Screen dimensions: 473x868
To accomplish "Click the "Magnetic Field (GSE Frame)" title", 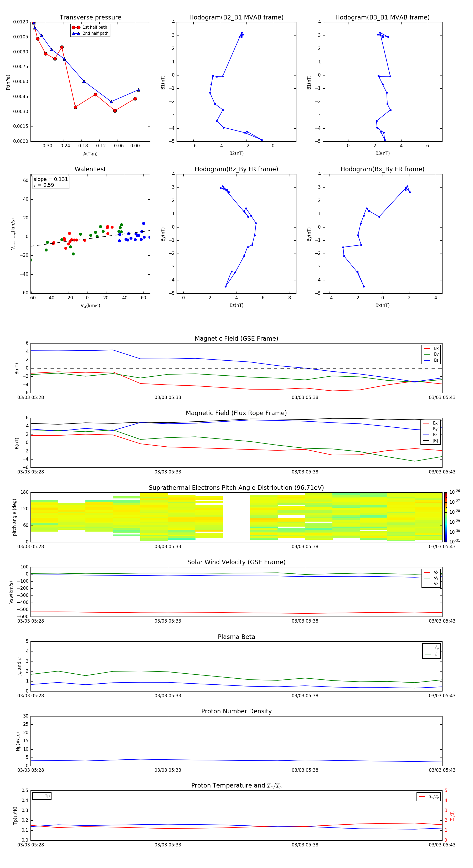I will pyautogui.click(x=236, y=339).
